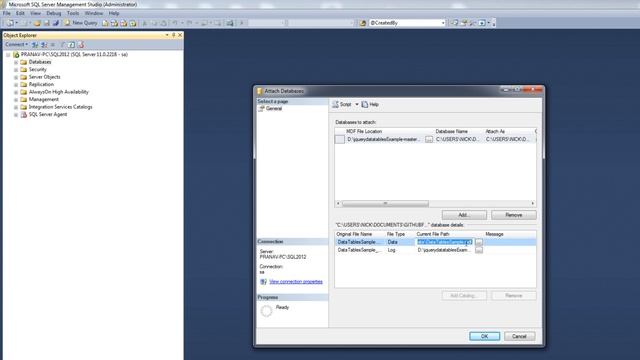The image size is (640, 360).
Task: Expand the Replication tree node
Action: point(16,84)
